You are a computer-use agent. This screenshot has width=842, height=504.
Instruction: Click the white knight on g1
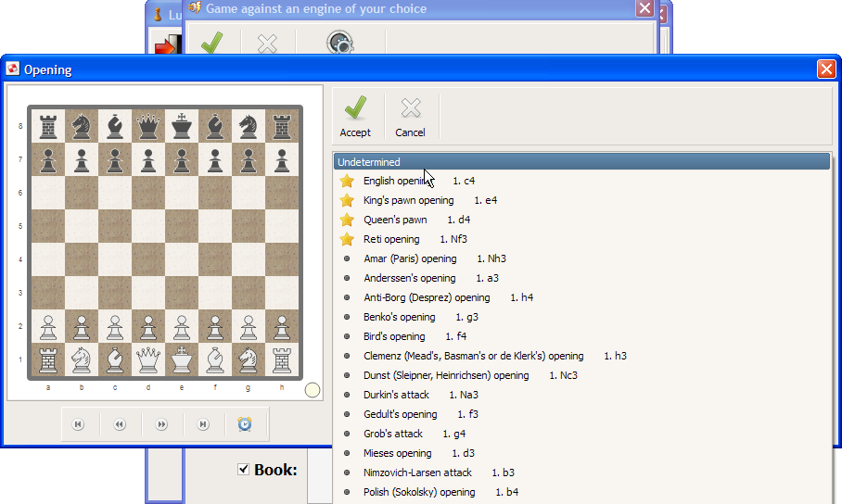[x=249, y=359]
